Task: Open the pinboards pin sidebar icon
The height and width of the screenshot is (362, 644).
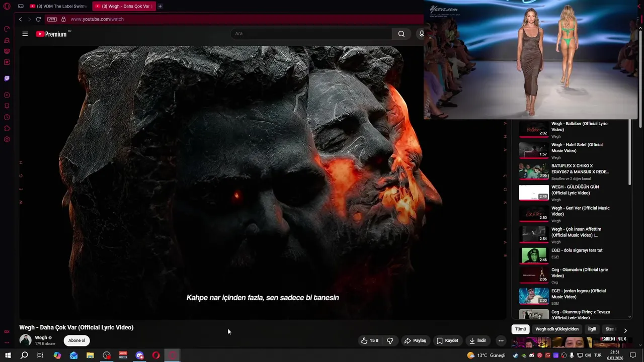Action: pos(7,106)
